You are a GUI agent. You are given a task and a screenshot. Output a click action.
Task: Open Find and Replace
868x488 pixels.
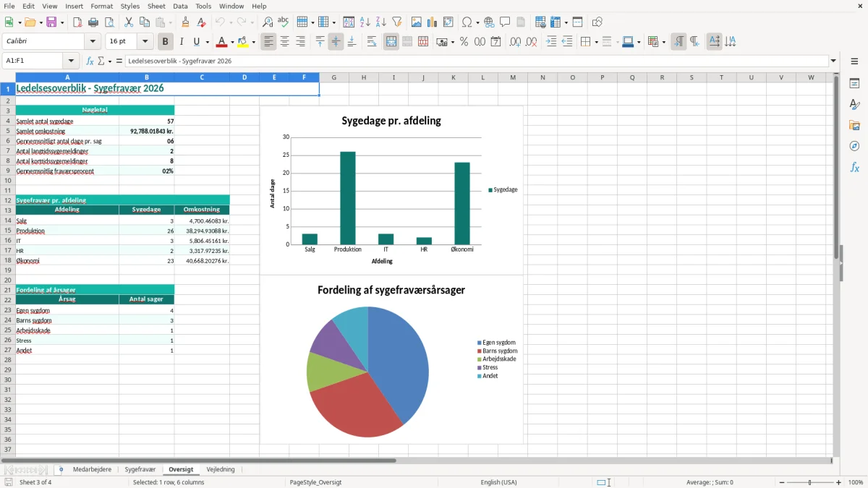[268, 22]
